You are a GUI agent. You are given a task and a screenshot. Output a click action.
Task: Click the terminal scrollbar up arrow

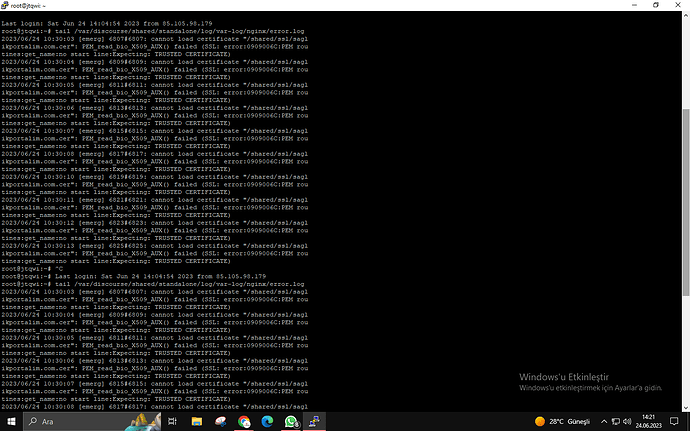[686, 15]
